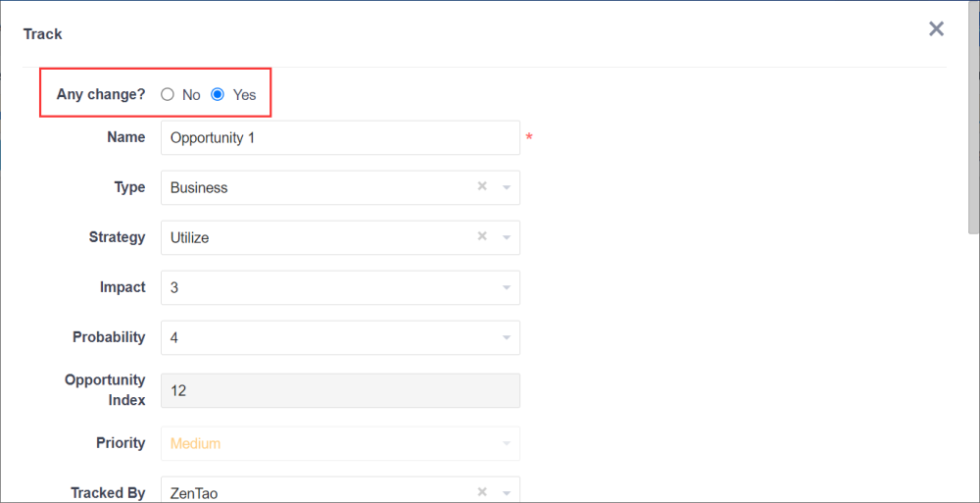Viewport: 980px width, 503px height.
Task: Click into the Name input field
Action: tap(340, 138)
